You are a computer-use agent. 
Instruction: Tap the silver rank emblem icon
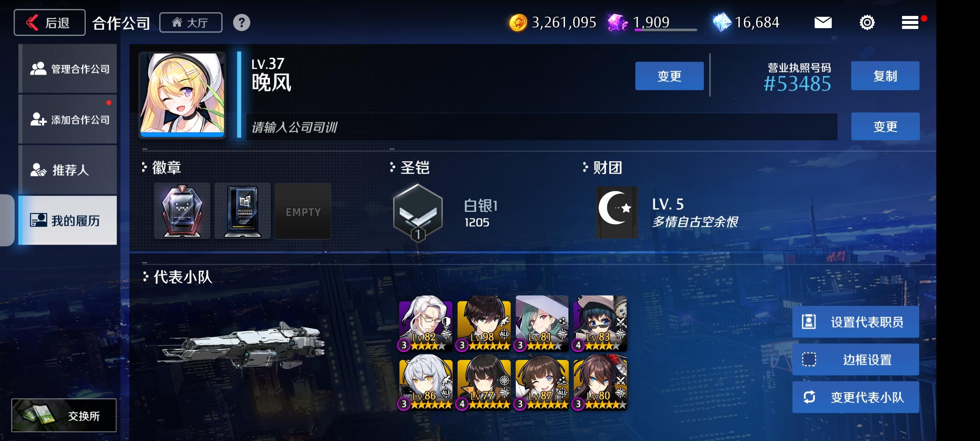[418, 212]
